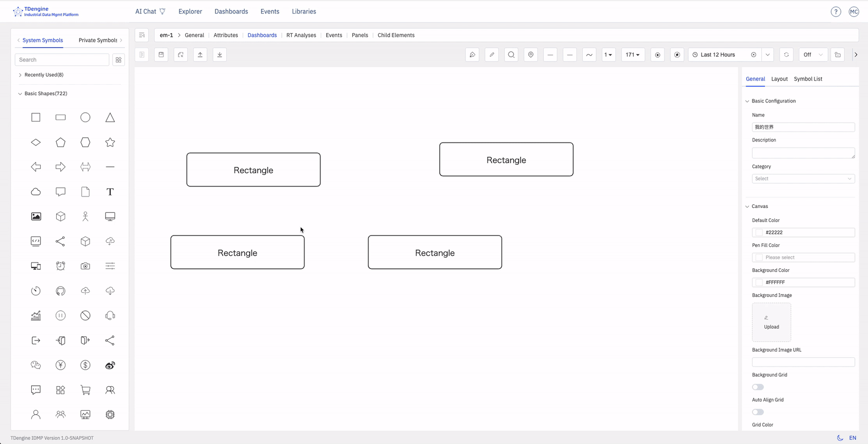Image resolution: width=868 pixels, height=444 pixels.
Task: Open the Explorer menu
Action: coord(190,11)
